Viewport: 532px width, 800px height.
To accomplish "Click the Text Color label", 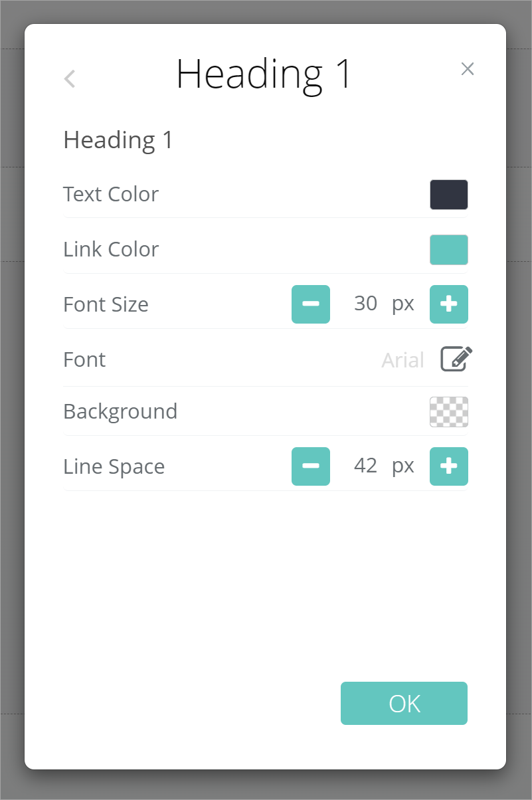I will [x=111, y=195].
